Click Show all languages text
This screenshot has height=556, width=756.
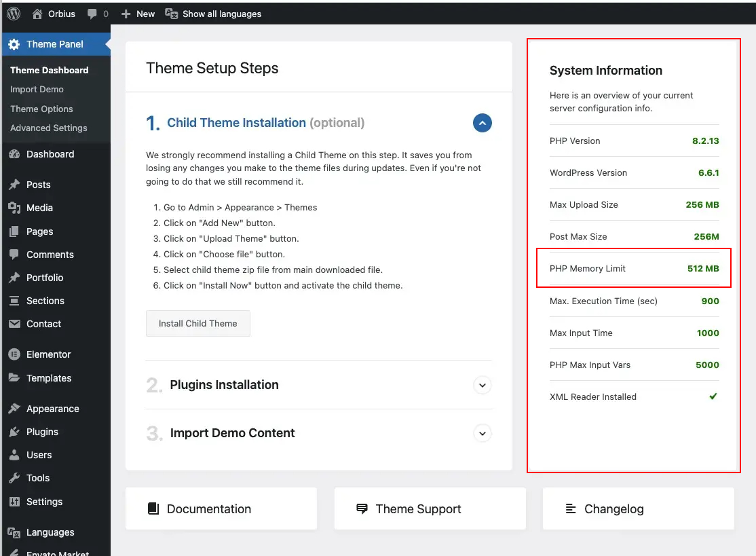222,14
